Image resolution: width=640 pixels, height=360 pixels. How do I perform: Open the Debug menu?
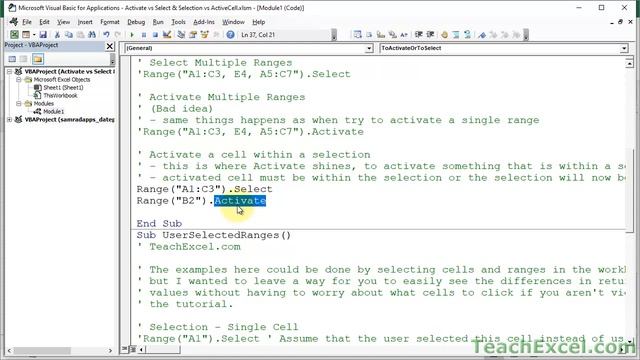point(136,22)
